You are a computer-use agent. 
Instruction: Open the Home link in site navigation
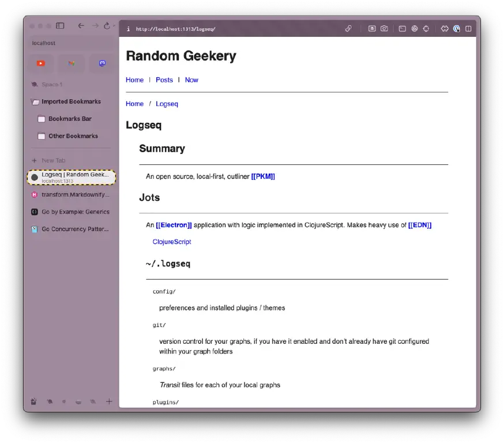click(x=135, y=80)
